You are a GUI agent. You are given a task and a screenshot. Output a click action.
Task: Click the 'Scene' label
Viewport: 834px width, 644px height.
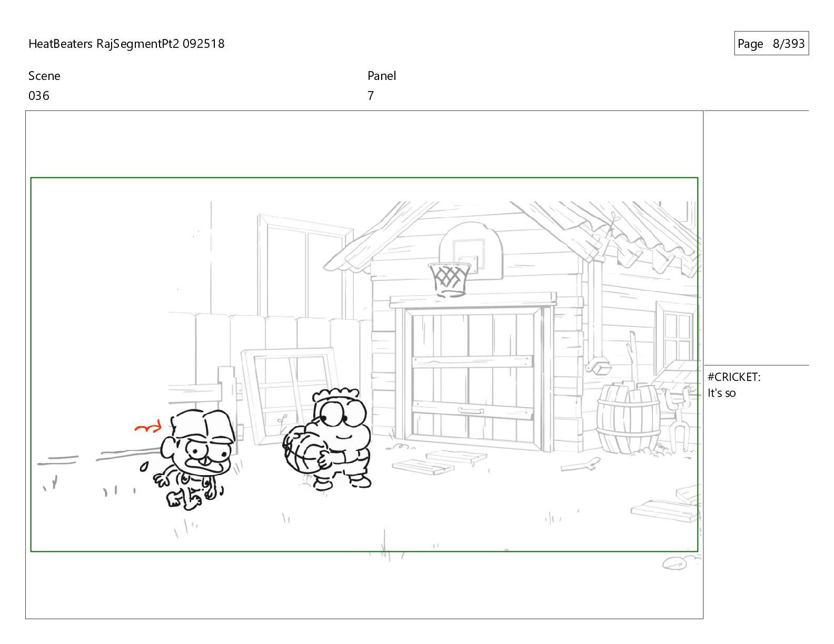[44, 76]
